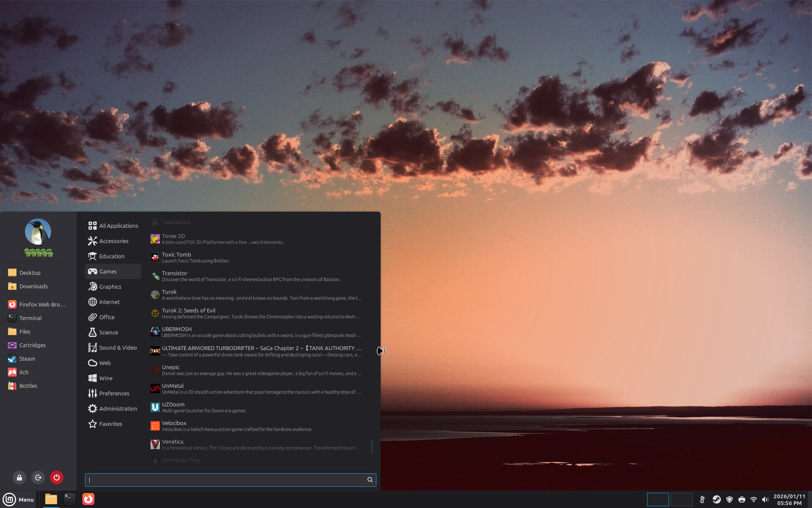Launch itch from the favorites sidebar
Screen dimensions: 812x508
click(24, 372)
